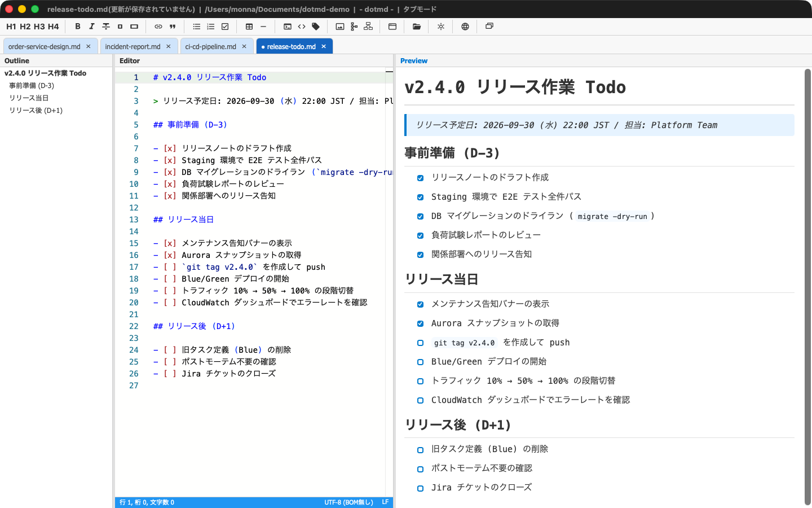
Task: Jump to 事前準備 (D-3) in outline
Action: 32,86
